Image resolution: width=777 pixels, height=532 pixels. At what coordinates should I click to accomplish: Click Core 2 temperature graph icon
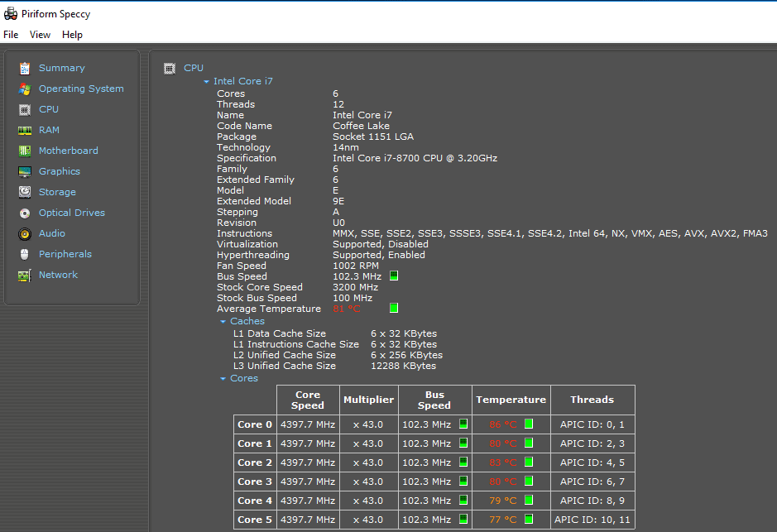[529, 462]
